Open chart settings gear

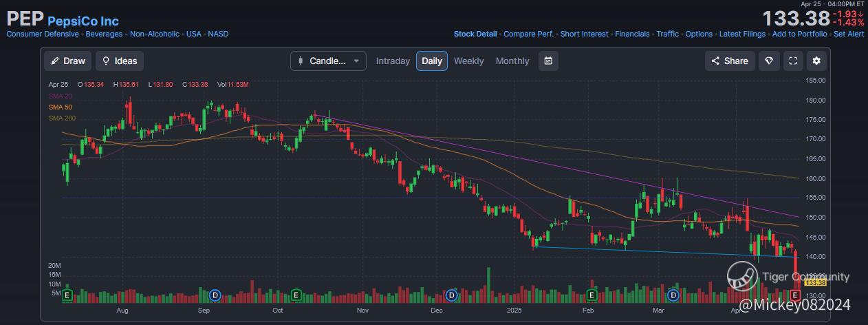tap(816, 61)
